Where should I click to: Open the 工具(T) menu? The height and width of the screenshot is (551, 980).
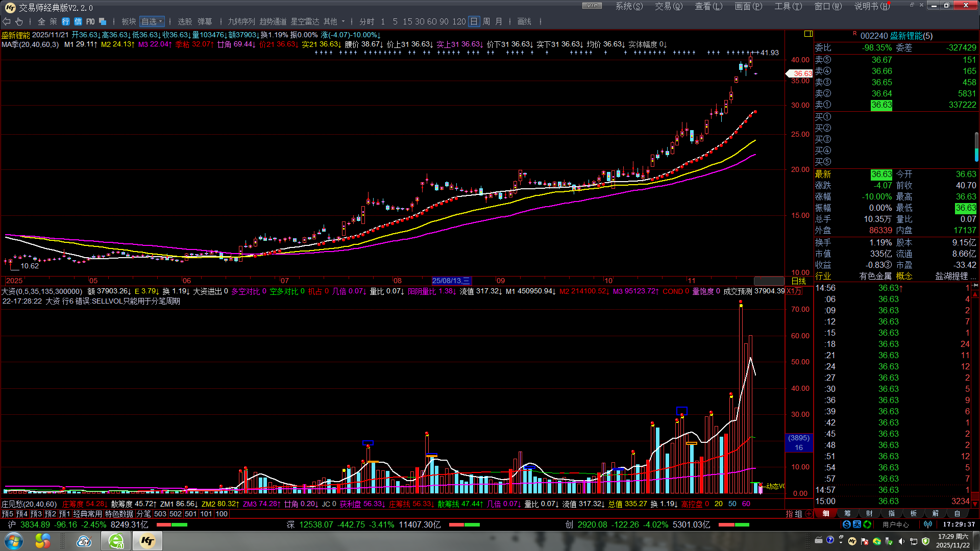(788, 6)
